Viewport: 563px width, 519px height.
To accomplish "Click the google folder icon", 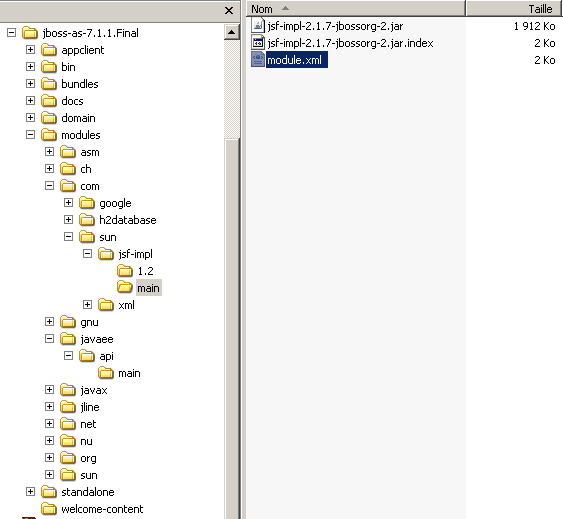I will tap(87, 203).
